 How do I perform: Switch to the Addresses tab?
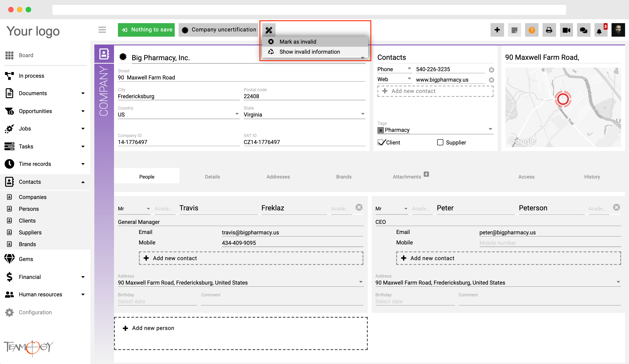[278, 177]
